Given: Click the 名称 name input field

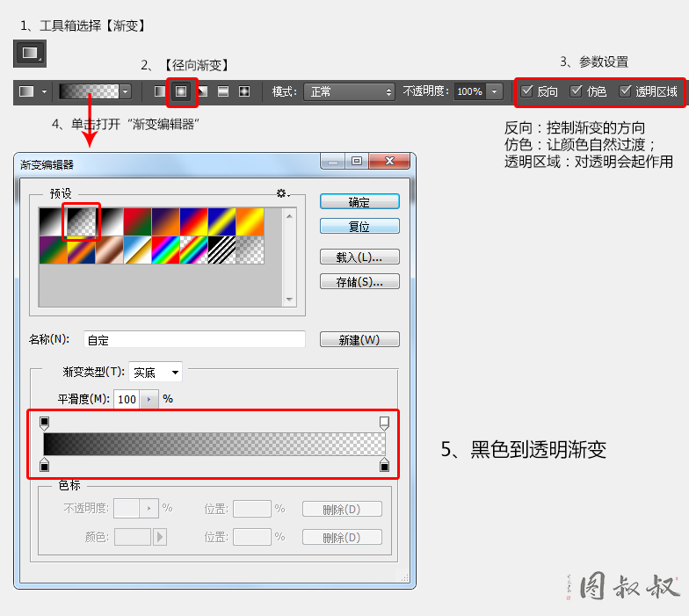Looking at the screenshot, I should click(x=194, y=339).
